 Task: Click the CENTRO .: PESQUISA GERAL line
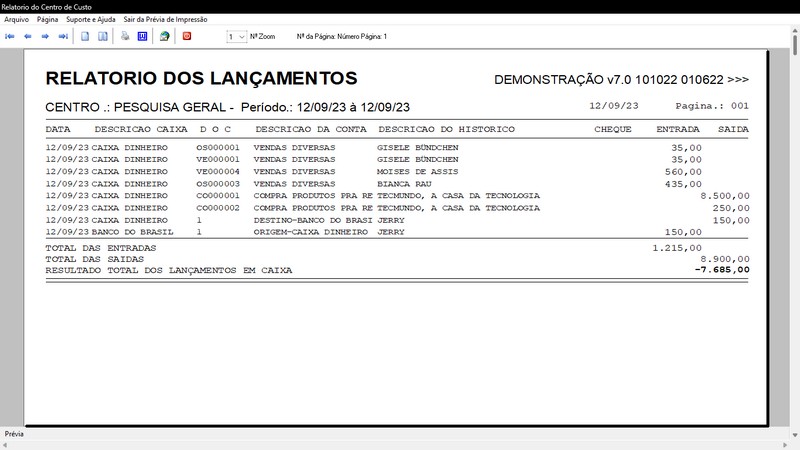click(x=228, y=107)
